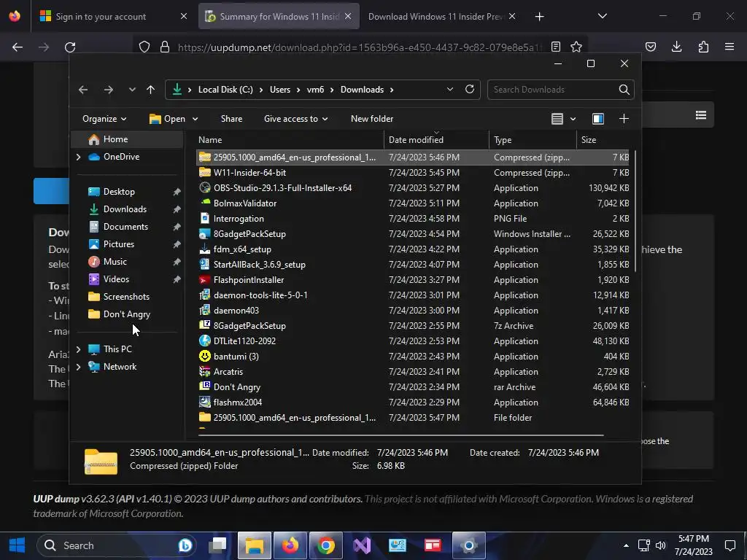Select daemon-tools-lite-5-0-1 file
Viewport: 747px width, 560px height.
coord(414,295)
